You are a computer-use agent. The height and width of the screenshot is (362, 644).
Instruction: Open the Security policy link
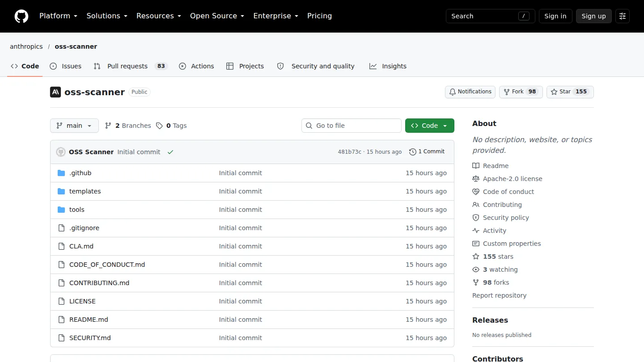(x=501, y=218)
